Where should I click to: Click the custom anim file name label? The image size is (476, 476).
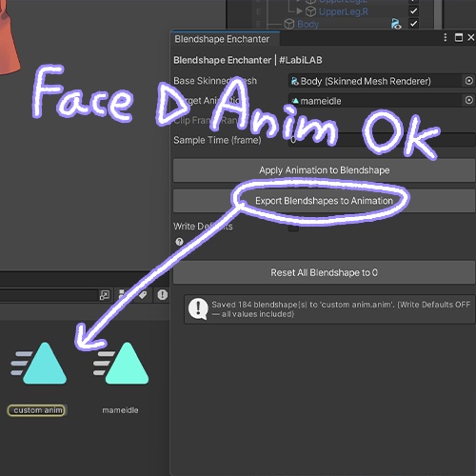click(37, 410)
